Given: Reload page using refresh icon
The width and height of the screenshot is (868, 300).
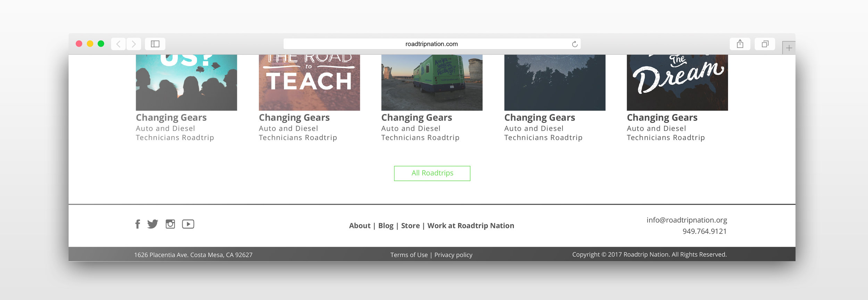Looking at the screenshot, I should (575, 44).
